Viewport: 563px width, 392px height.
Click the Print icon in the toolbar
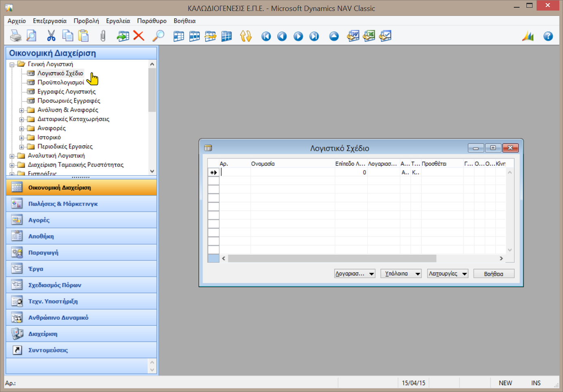click(x=15, y=36)
